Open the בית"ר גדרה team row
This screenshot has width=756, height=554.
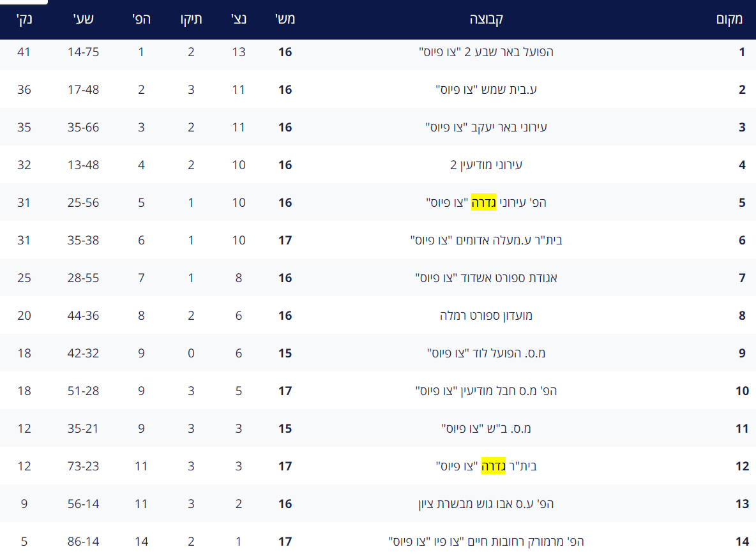point(486,466)
